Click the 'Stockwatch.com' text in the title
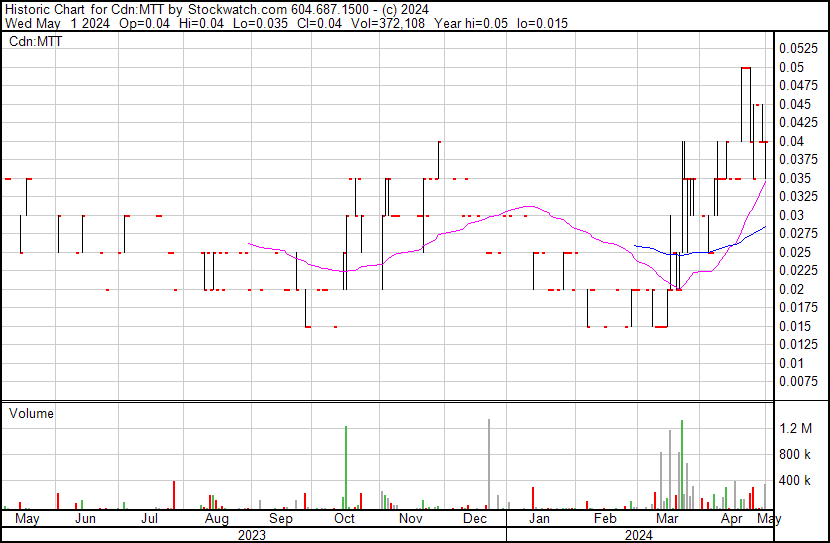 click(238, 10)
